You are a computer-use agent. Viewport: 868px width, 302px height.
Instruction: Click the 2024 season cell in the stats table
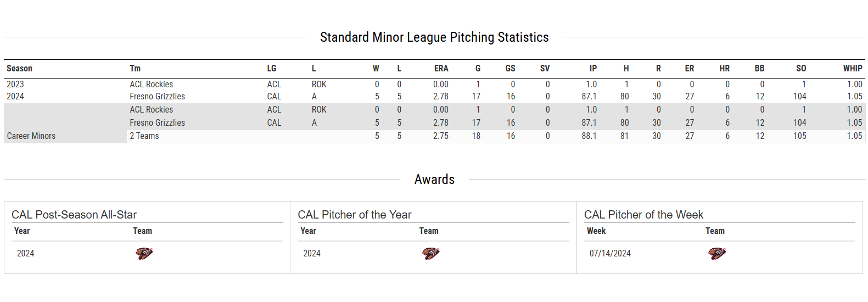(x=15, y=97)
